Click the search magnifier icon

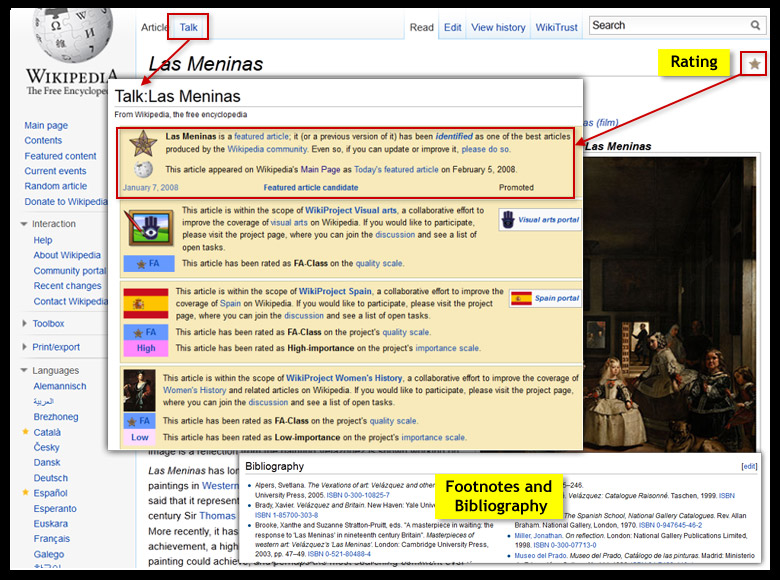click(756, 26)
